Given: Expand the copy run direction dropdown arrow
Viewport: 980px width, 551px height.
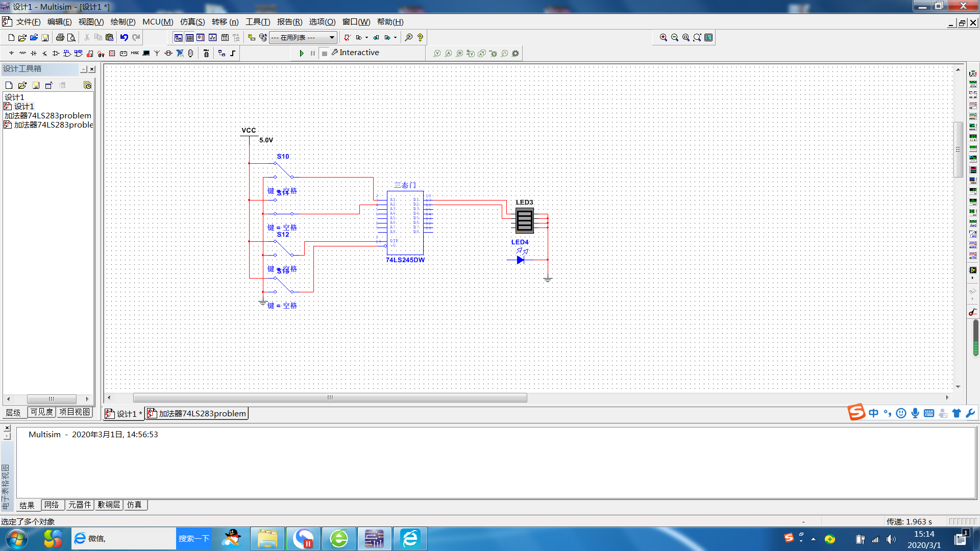Looking at the screenshot, I should click(x=366, y=37).
